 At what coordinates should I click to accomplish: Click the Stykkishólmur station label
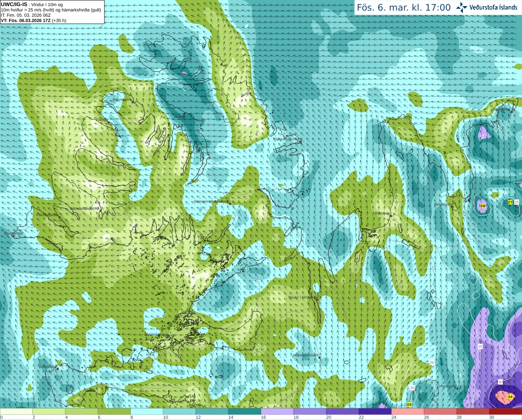[x=156, y=334]
